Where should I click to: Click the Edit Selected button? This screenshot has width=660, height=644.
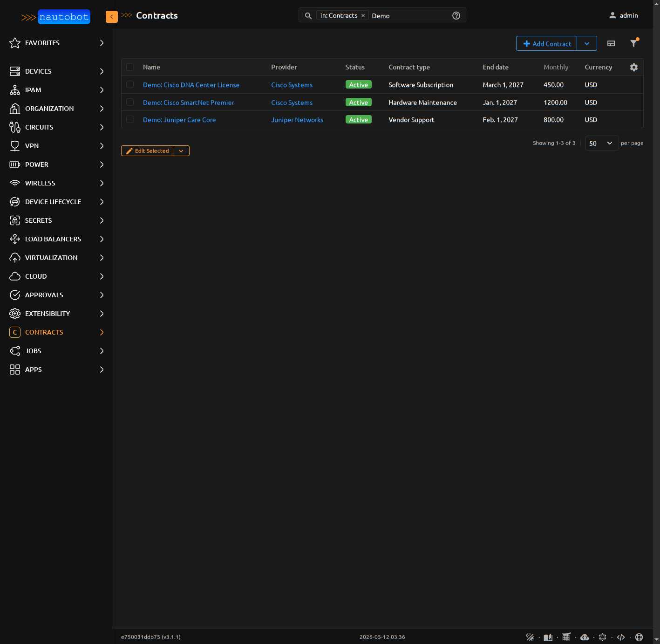point(147,151)
